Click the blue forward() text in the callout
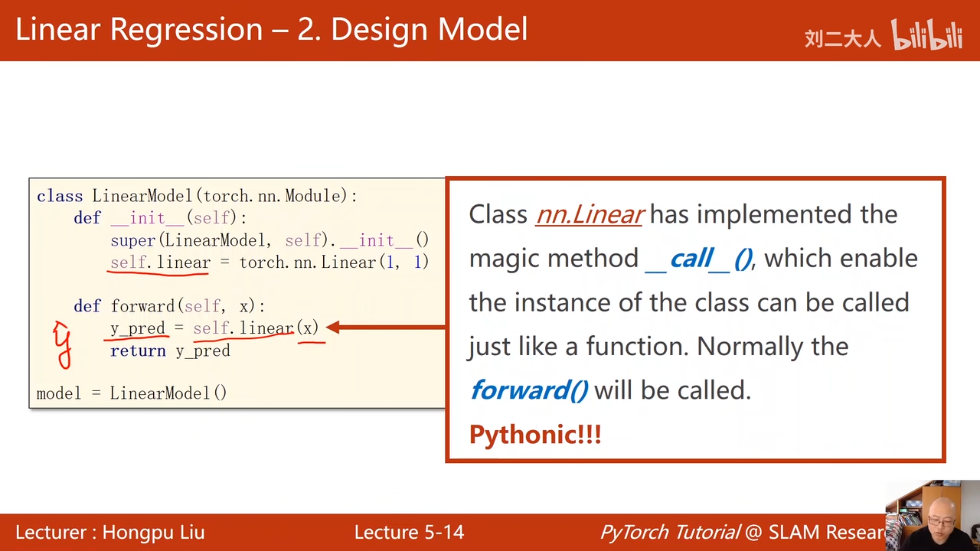 coord(529,390)
